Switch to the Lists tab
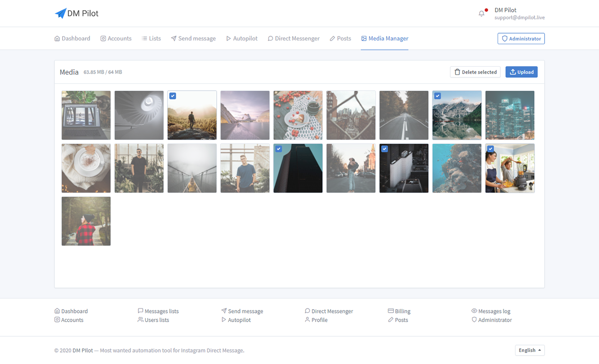599x364 pixels. click(151, 39)
